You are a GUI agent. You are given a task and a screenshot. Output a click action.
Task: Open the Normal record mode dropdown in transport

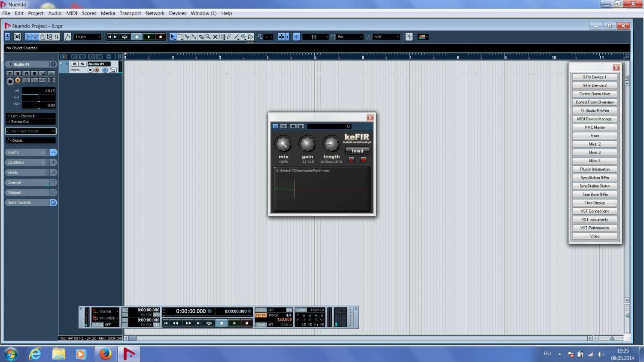[x=106, y=311]
